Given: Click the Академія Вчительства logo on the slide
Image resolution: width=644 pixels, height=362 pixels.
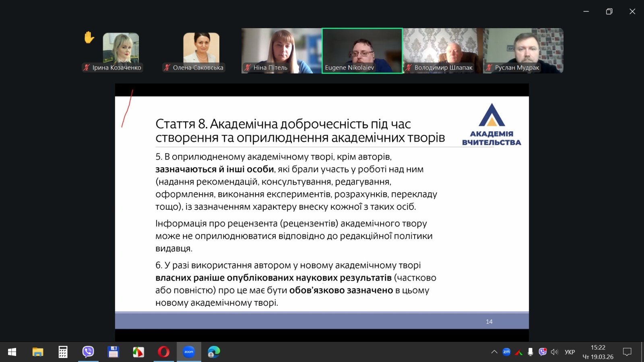Looking at the screenshot, I should point(491,125).
